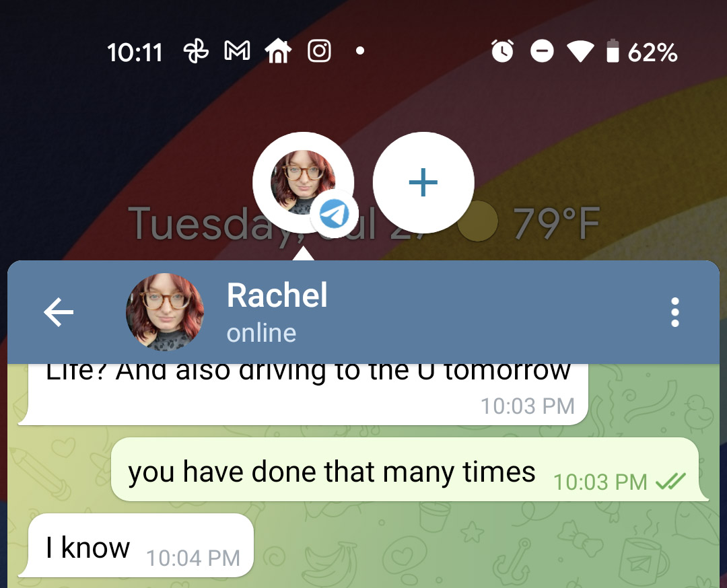
Task: Tap the Google Home notification icon
Action: pyautogui.click(x=278, y=51)
